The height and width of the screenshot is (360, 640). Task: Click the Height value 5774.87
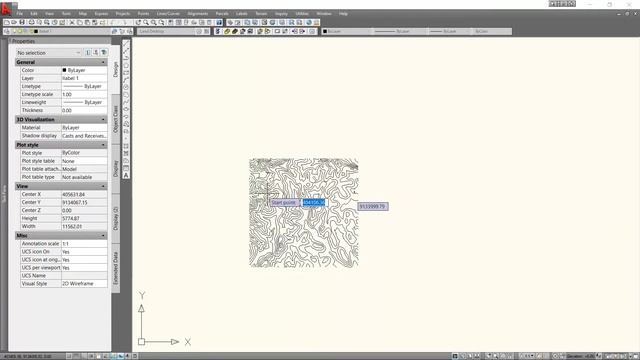(x=84, y=218)
